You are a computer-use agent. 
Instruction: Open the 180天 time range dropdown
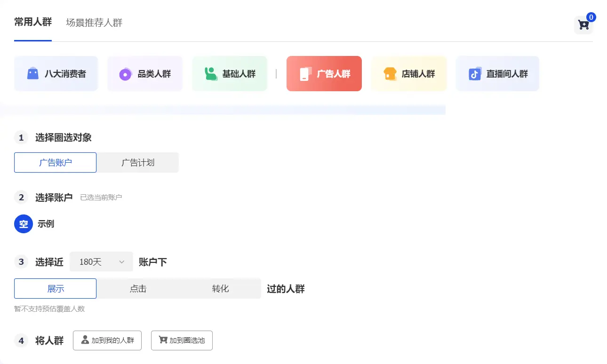(x=101, y=262)
